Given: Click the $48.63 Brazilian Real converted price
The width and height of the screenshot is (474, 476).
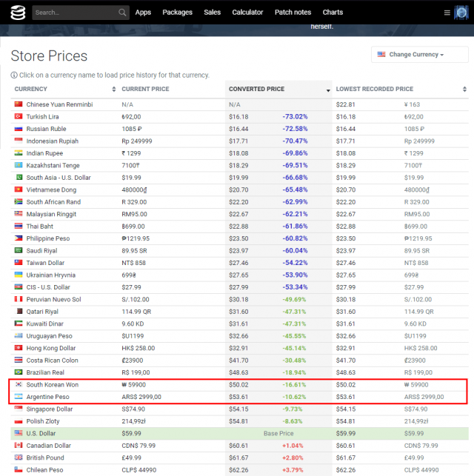Looking at the screenshot, I should [238, 372].
